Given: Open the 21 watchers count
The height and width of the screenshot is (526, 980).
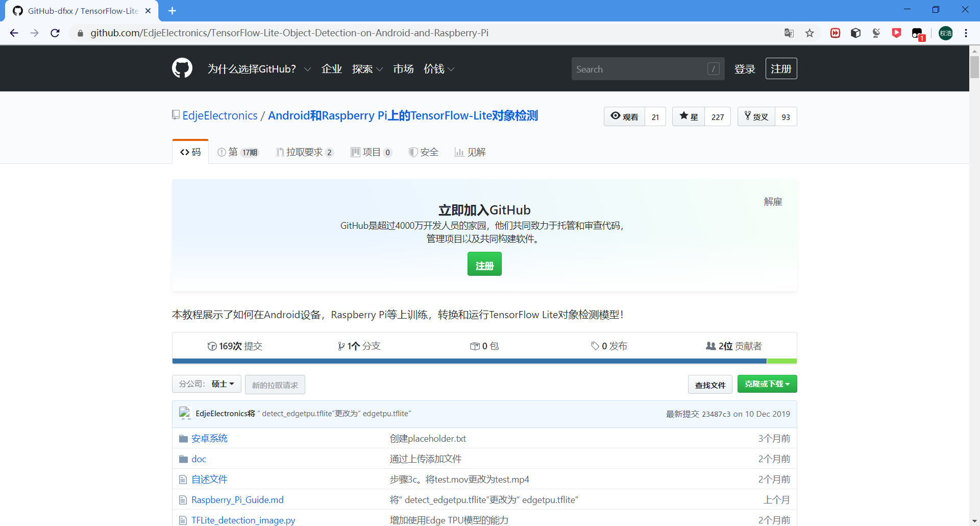Looking at the screenshot, I should pos(655,116).
